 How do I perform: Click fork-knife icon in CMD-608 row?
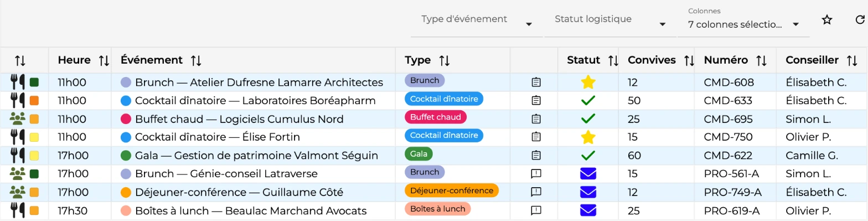(x=18, y=83)
